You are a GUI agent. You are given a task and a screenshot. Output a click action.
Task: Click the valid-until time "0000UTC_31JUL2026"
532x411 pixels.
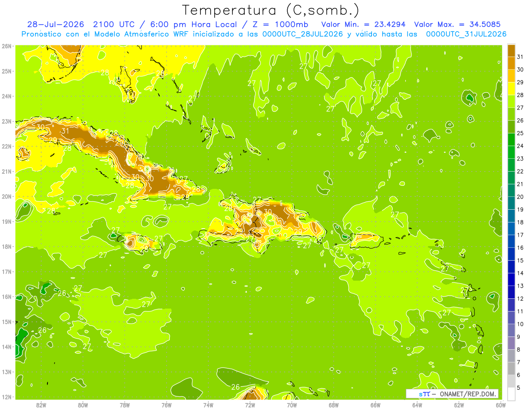[466, 34]
